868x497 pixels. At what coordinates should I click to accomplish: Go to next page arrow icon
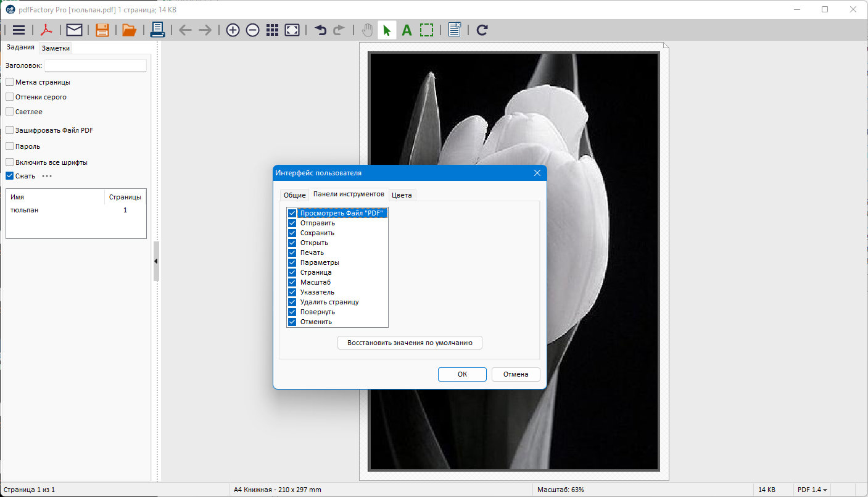point(205,30)
